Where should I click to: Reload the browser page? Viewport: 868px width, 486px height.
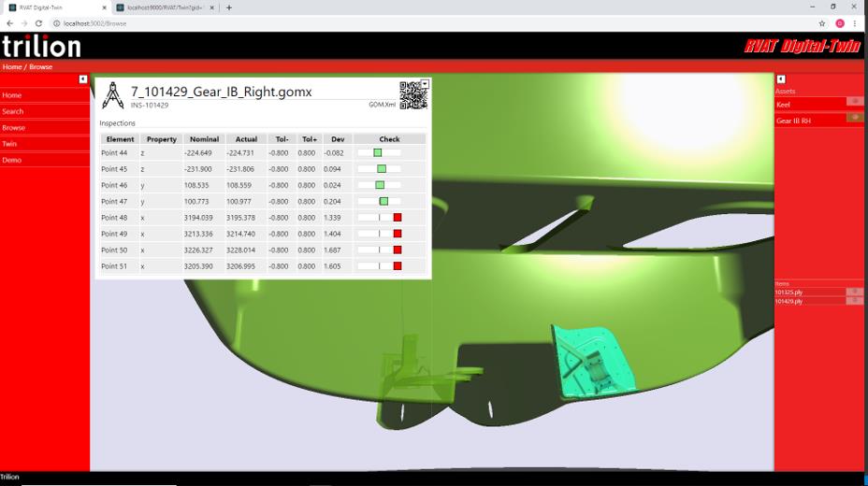point(38,23)
